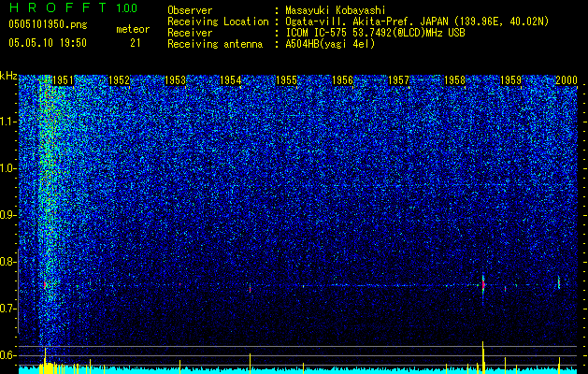Click the A504HB(yagi 4el) antenna text
This screenshot has width=588, height=374.
330,44
